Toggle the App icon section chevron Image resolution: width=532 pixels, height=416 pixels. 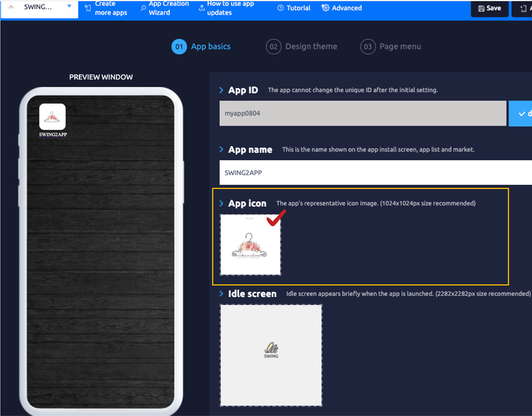[x=221, y=203]
